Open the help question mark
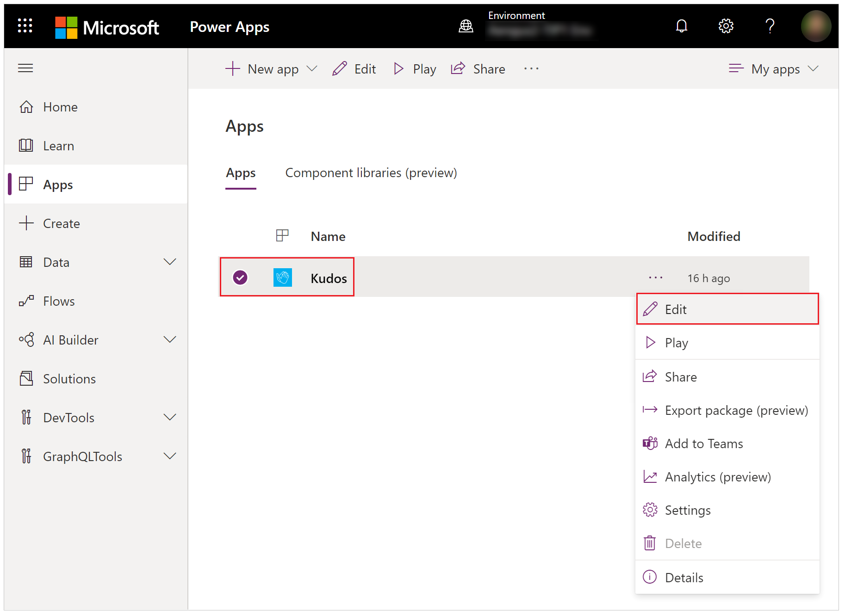Image resolution: width=845 pixels, height=616 pixels. click(x=770, y=26)
